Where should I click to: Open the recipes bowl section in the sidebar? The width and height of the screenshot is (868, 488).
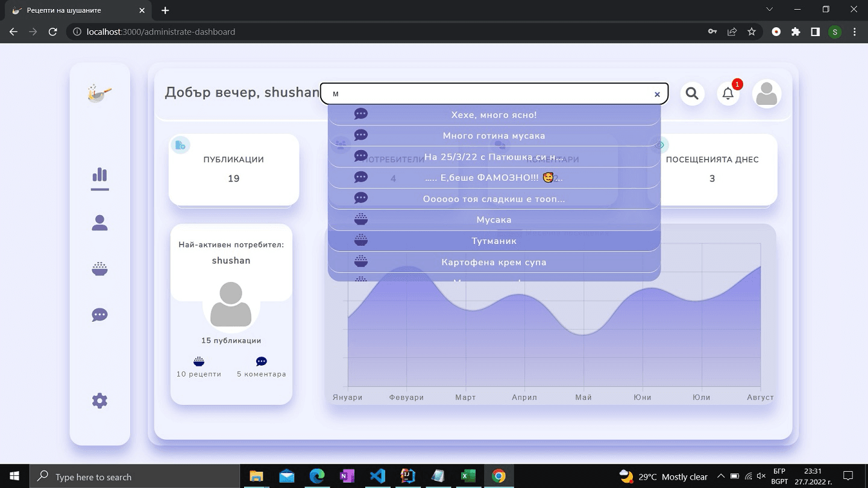[99, 269]
